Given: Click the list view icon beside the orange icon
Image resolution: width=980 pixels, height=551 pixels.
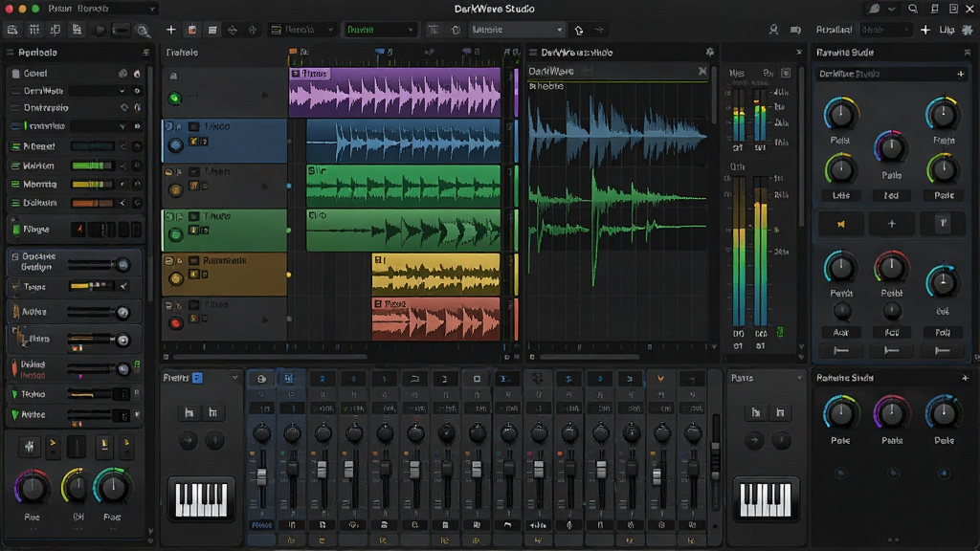Looking at the screenshot, I should [212, 30].
